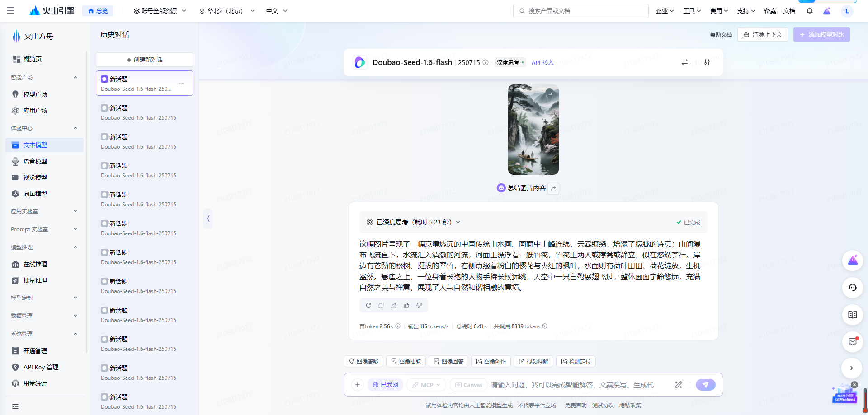Viewport: 868px width, 415px height.
Task: Open the landscape painting image thumbnail
Action: pos(533,130)
